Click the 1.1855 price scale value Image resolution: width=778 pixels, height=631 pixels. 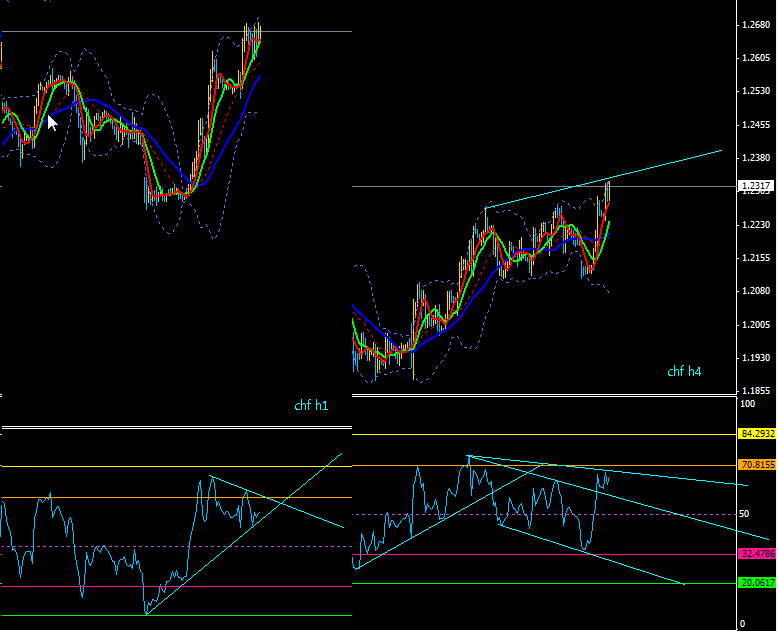pyautogui.click(x=756, y=391)
